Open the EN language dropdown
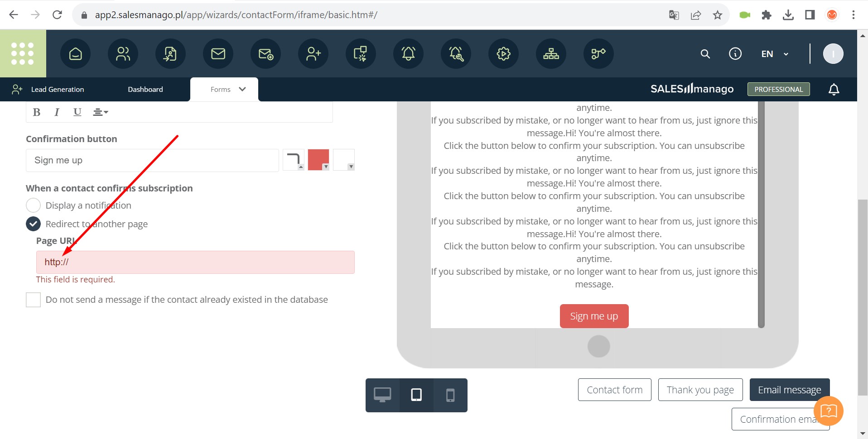This screenshot has height=439, width=868. click(x=775, y=54)
